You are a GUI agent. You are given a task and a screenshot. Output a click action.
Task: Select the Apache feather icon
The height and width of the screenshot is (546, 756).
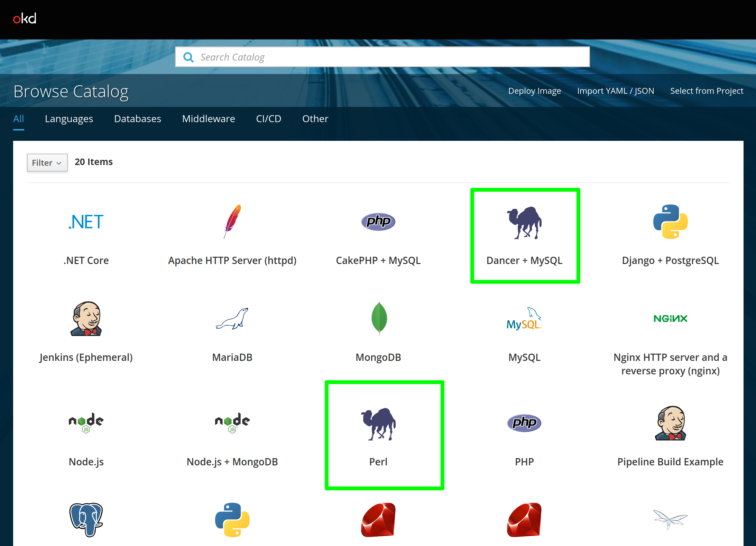click(232, 221)
